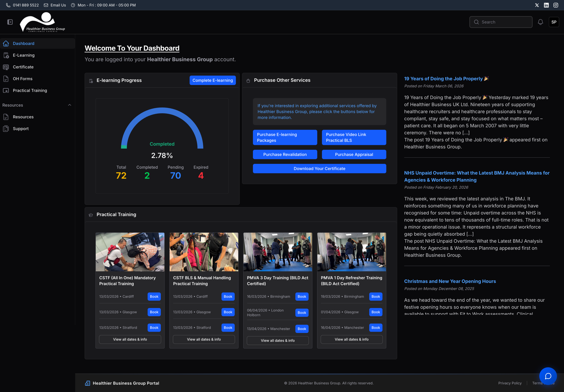The image size is (564, 392).
Task: Click the Instagram icon top right
Action: click(556, 5)
